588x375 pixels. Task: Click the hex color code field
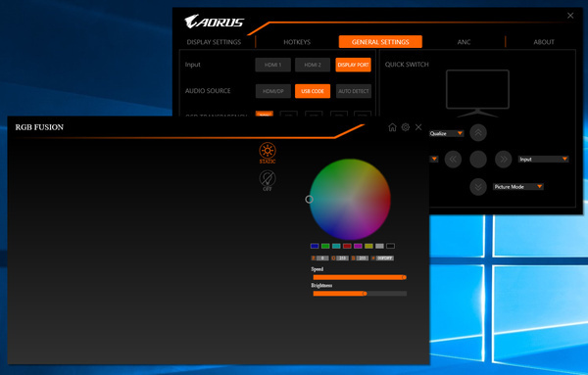click(x=384, y=258)
